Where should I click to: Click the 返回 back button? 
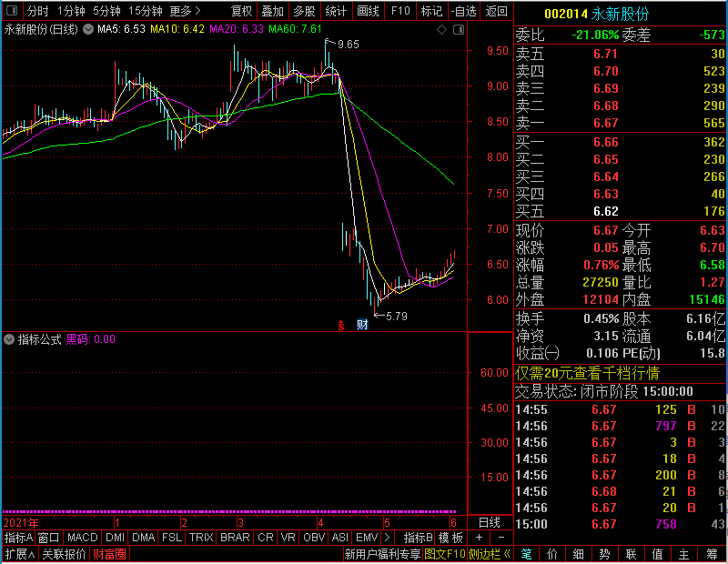(496, 11)
